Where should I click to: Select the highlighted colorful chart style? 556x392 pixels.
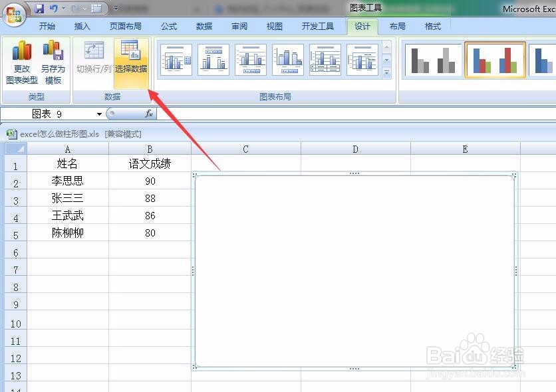(x=496, y=59)
